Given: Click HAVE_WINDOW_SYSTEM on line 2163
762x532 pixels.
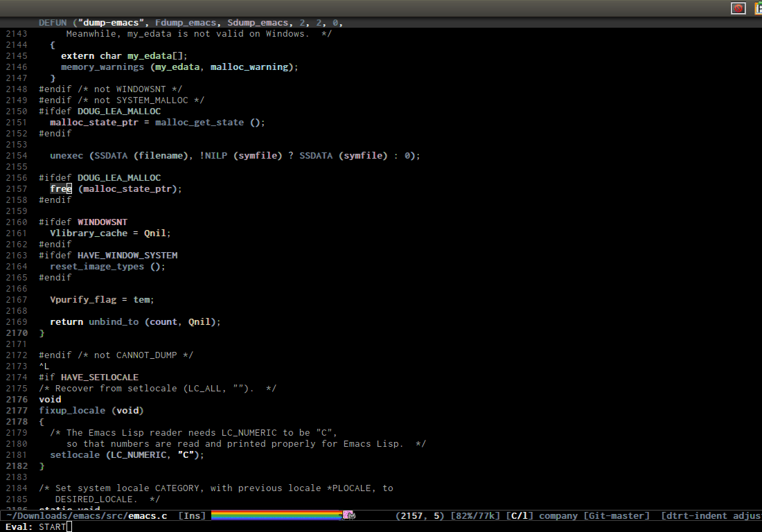Looking at the screenshot, I should pyautogui.click(x=127, y=255).
